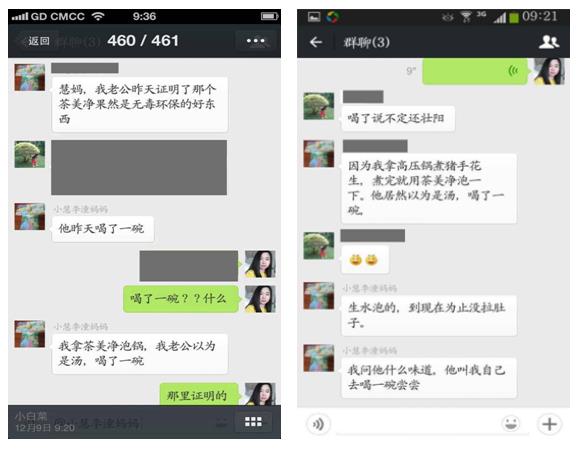Tap the back arrow beside 群聊(3)
Image resolution: width=580 pixels, height=449 pixels.
pyautogui.click(x=316, y=42)
